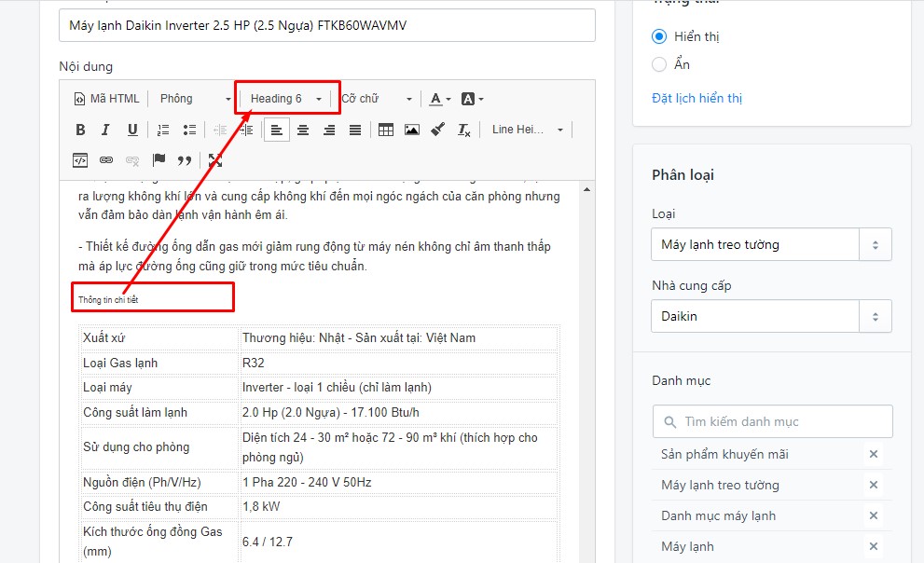Insert a hyperlink
The width and height of the screenshot is (924, 563).
pos(106,160)
